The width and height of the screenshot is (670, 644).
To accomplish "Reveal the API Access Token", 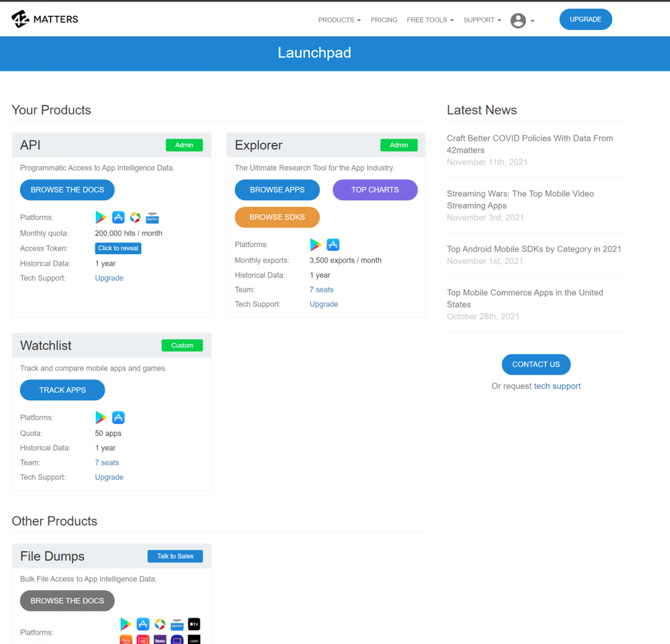I will [118, 248].
